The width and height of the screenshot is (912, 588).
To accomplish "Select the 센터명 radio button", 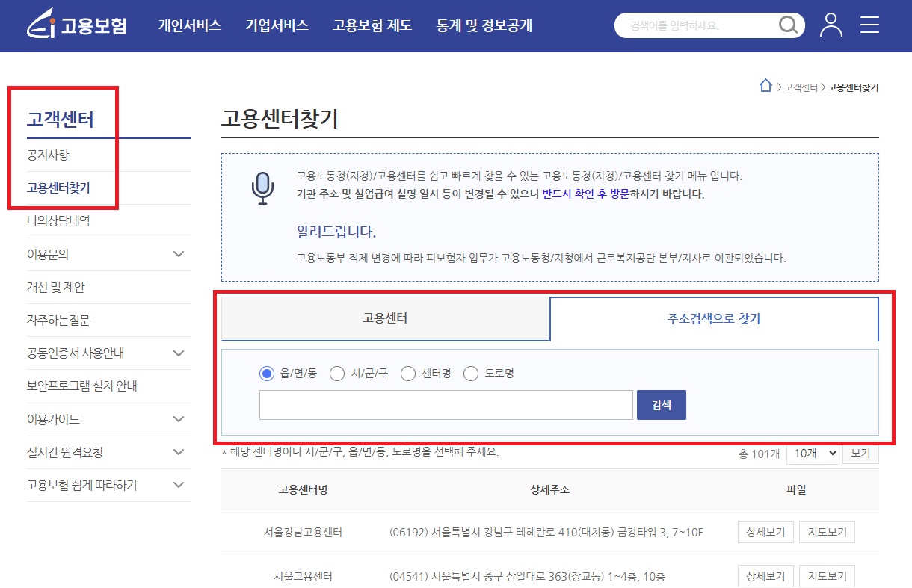I will tap(407, 374).
